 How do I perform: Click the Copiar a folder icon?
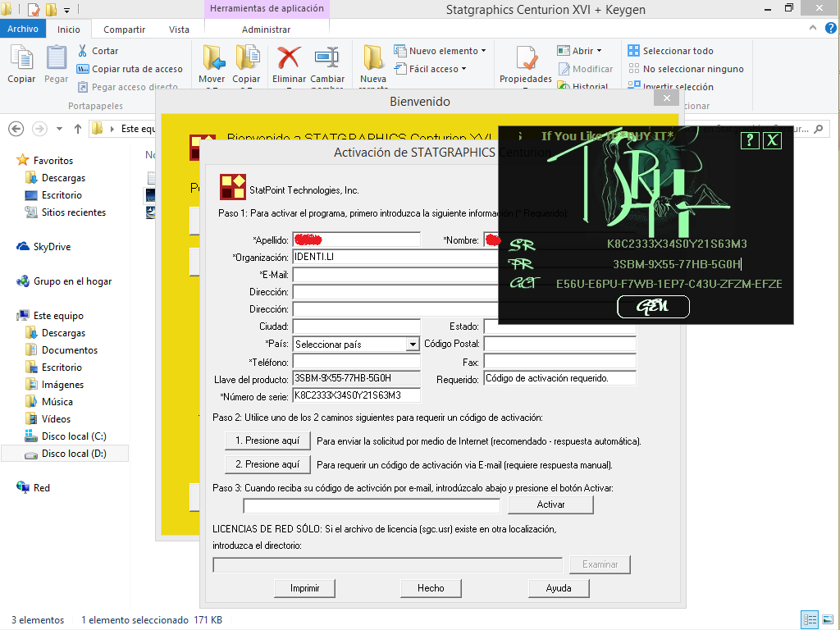(246, 57)
